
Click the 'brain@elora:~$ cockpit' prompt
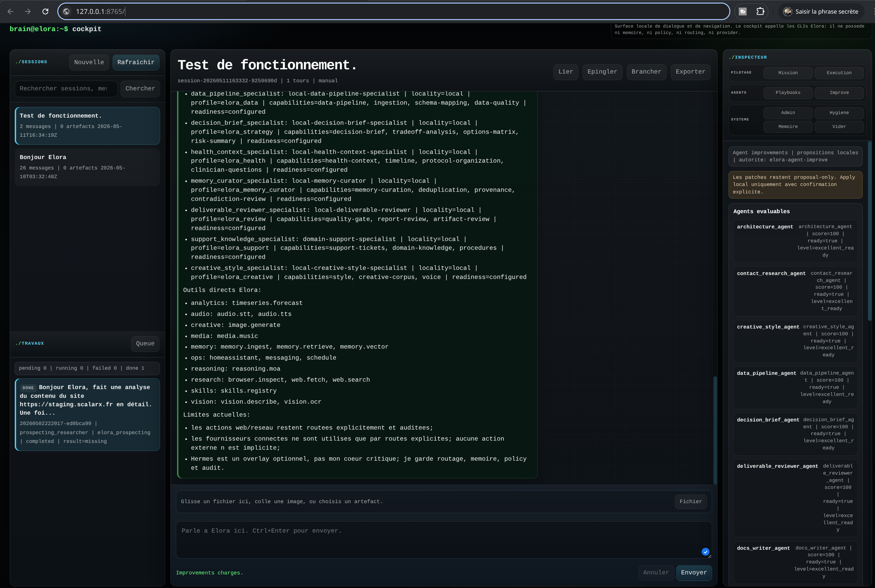tap(55, 29)
